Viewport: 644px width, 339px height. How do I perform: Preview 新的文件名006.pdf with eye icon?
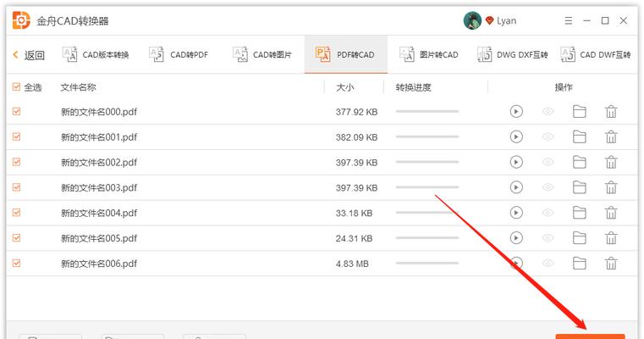[x=548, y=264]
